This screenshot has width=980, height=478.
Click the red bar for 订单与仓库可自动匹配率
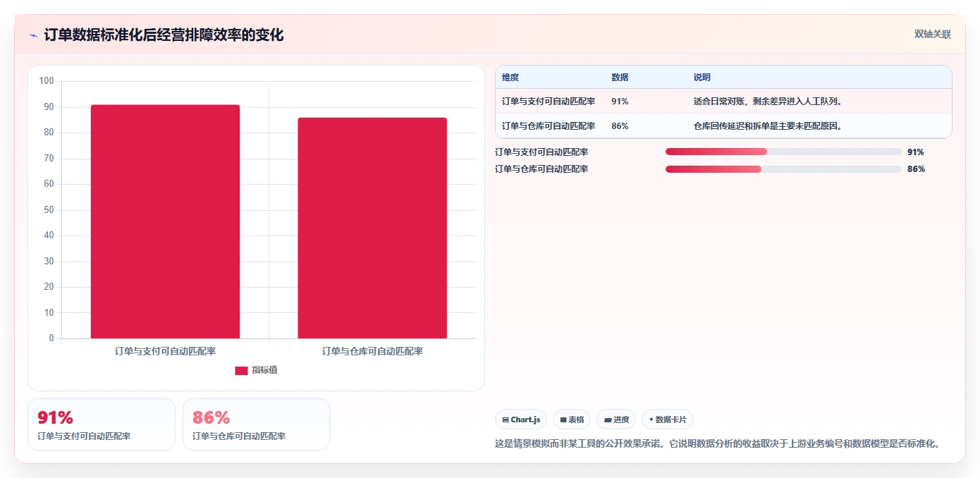372,228
